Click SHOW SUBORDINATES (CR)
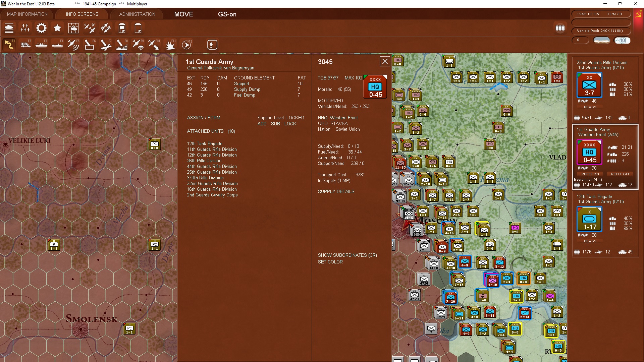This screenshot has width=644, height=362. tap(347, 255)
